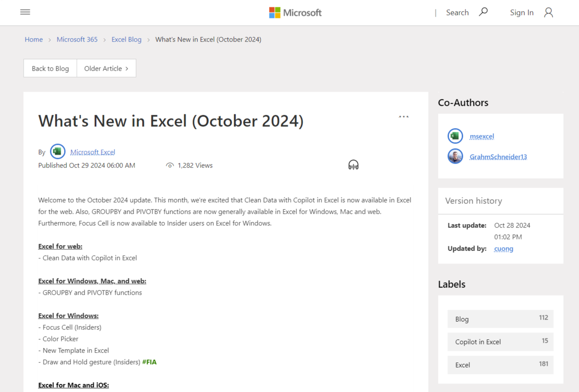Click the search magnifier icon
The image size is (579, 392).
(x=483, y=12)
